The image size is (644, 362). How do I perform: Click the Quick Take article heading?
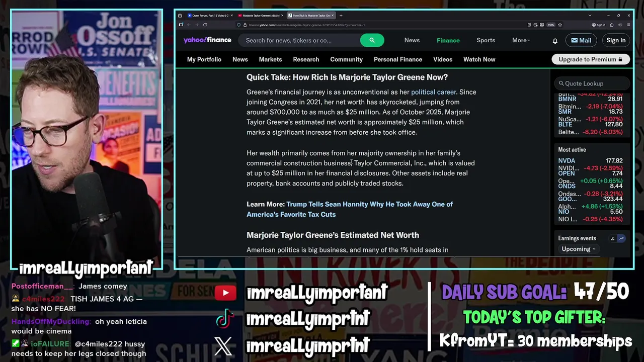tap(347, 77)
